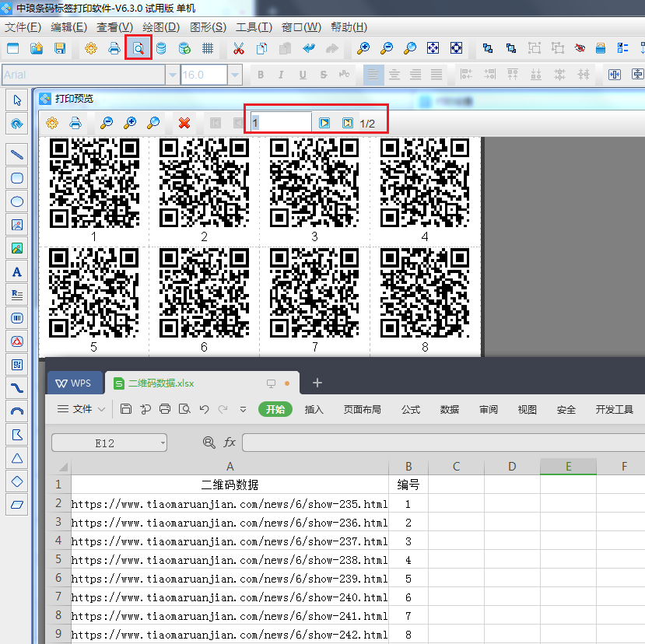Select the text tool letter A icon
Screen dimensions: 645x644
tap(16, 271)
